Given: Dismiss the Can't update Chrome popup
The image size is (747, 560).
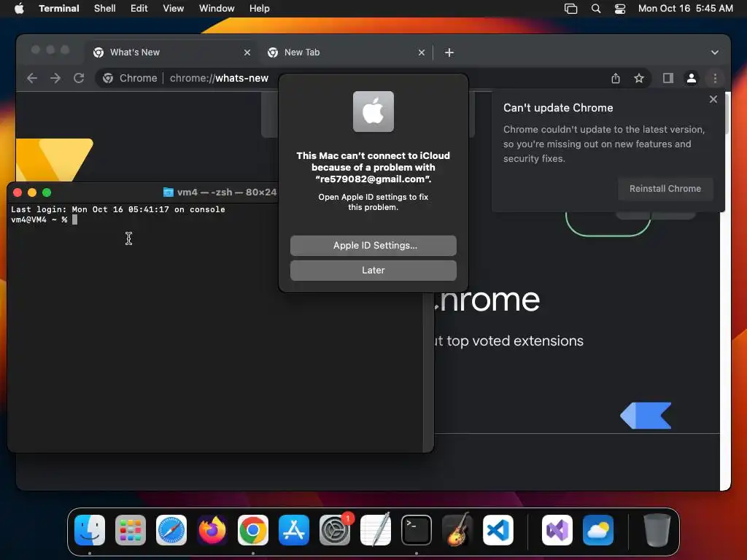Looking at the screenshot, I should point(713,99).
